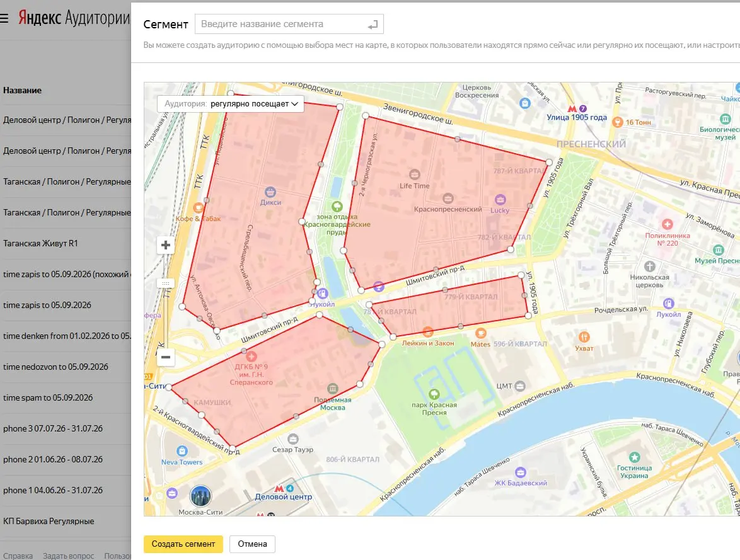Click the Дикси shop icon on the map
Viewport: 740px width, 560px height.
[x=270, y=192]
